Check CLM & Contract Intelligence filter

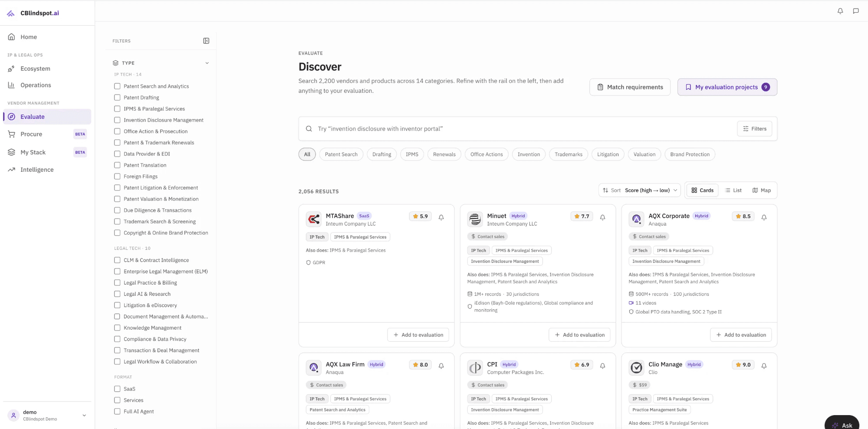117,260
